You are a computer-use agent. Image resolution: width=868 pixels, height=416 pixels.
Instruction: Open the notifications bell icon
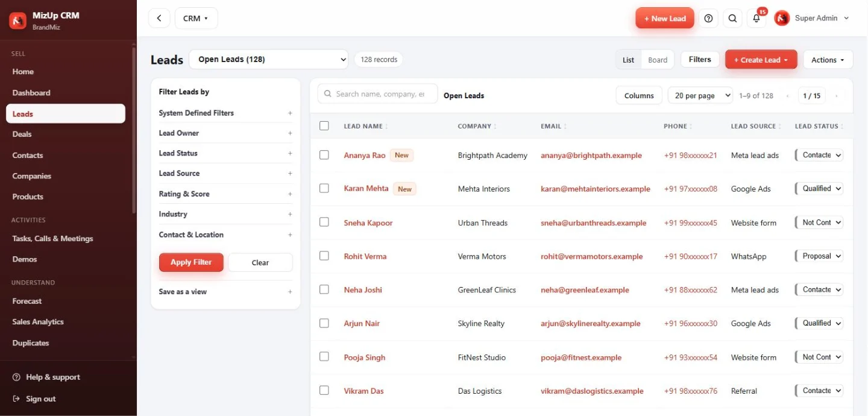click(x=756, y=18)
